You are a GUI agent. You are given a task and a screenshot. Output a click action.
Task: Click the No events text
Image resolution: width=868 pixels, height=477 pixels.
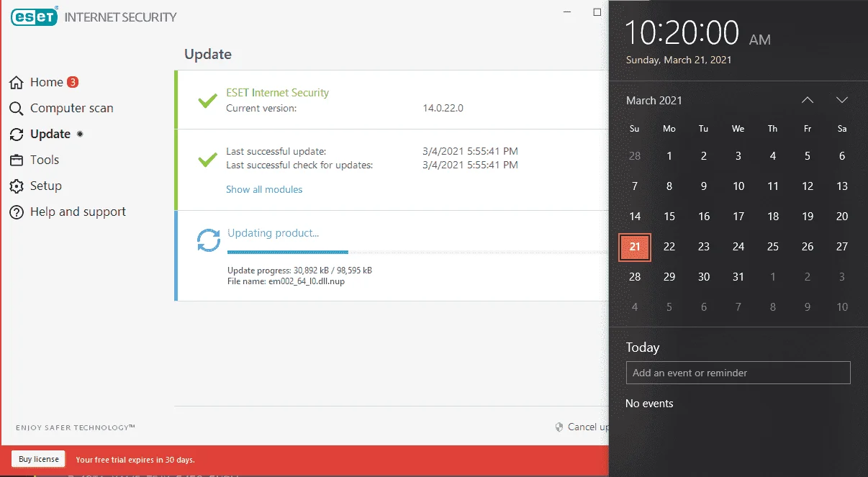649,404
